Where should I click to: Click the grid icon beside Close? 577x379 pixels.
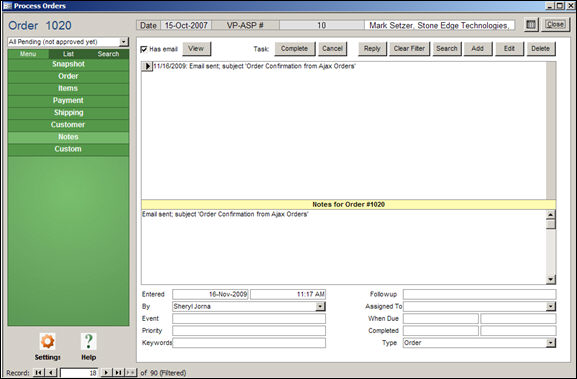tap(531, 25)
